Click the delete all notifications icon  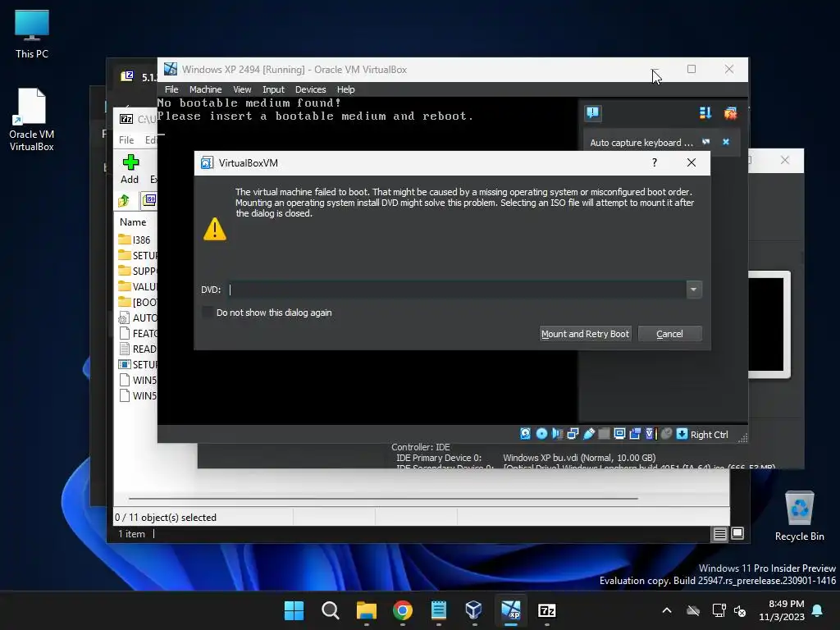(x=730, y=112)
